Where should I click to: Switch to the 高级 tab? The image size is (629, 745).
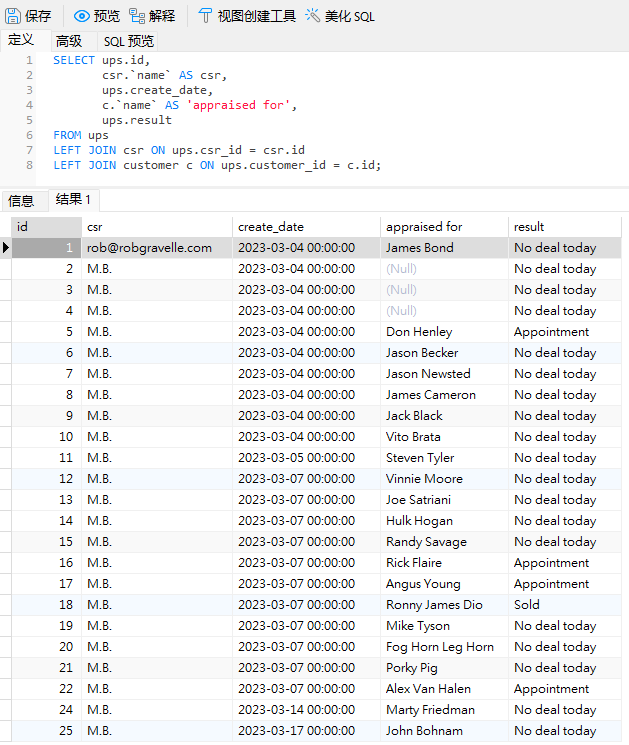coord(69,41)
